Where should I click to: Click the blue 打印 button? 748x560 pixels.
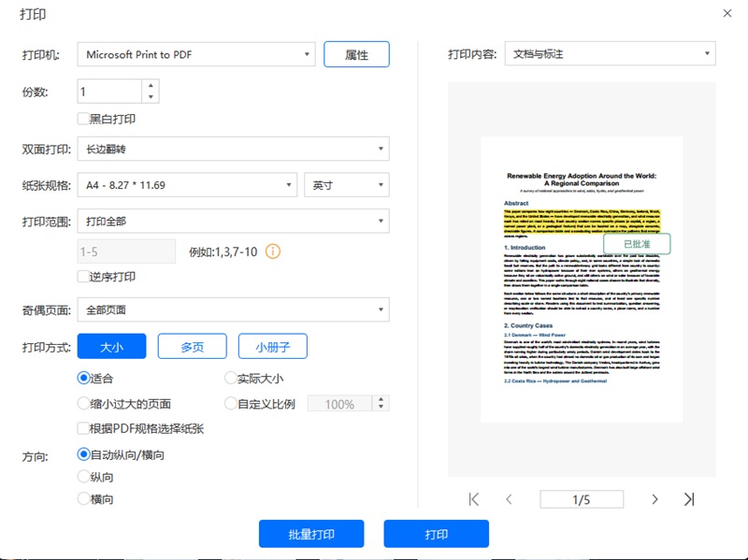tap(436, 534)
